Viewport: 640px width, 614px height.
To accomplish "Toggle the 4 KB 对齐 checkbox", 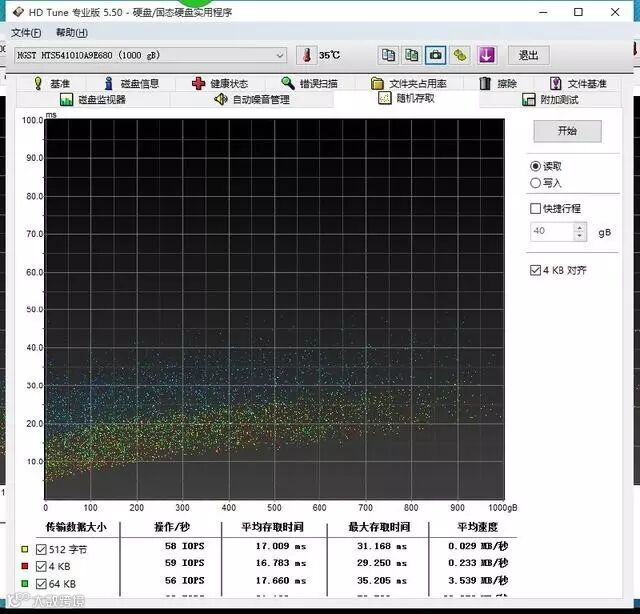I will tap(535, 270).
